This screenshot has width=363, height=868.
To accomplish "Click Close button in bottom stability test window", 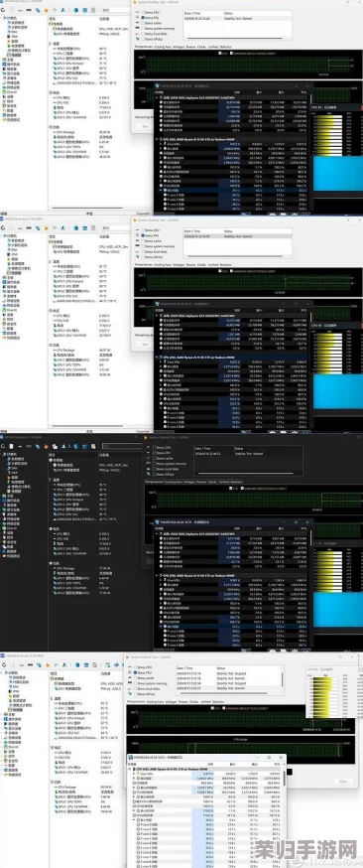I will pos(343,781).
